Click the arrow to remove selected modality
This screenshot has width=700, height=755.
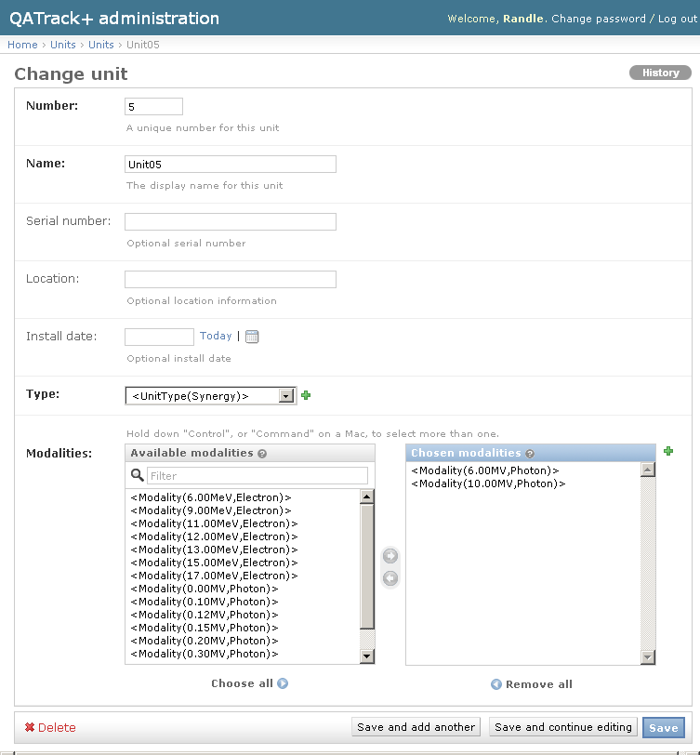pyautogui.click(x=390, y=578)
